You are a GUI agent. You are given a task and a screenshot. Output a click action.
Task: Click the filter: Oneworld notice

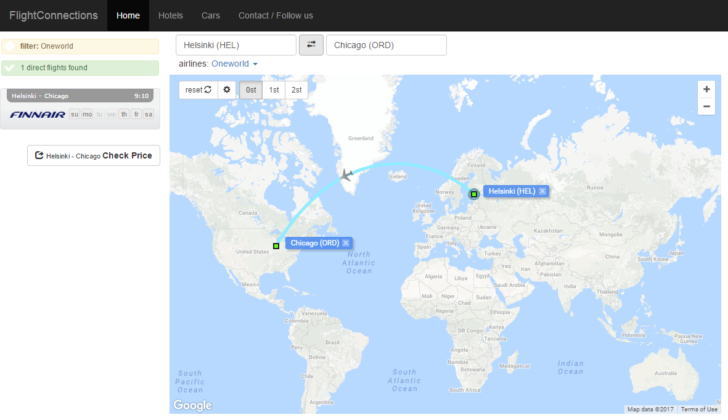[80, 46]
